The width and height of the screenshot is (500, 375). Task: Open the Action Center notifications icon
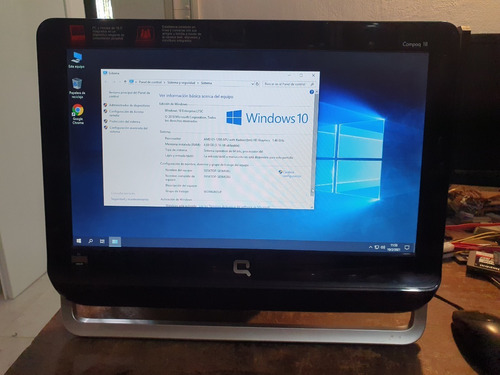point(407,248)
